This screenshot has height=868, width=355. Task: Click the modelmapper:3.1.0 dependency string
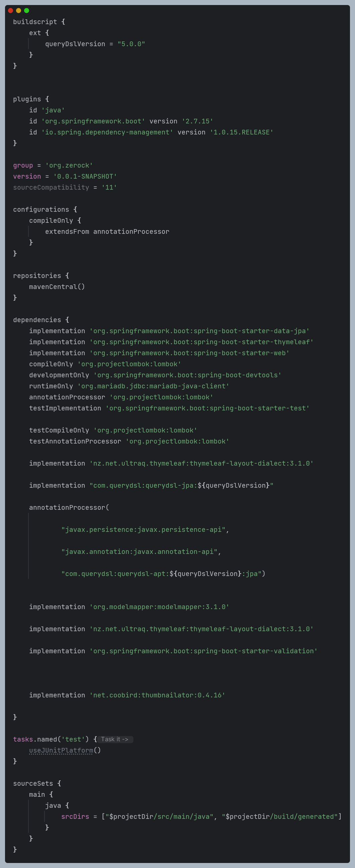159,607
